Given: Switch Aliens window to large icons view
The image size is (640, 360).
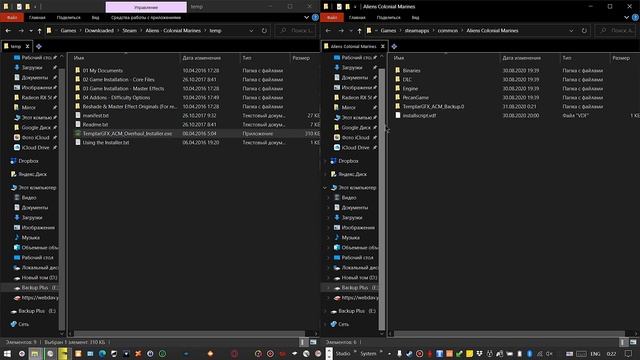Looking at the screenshot, I should point(633,342).
